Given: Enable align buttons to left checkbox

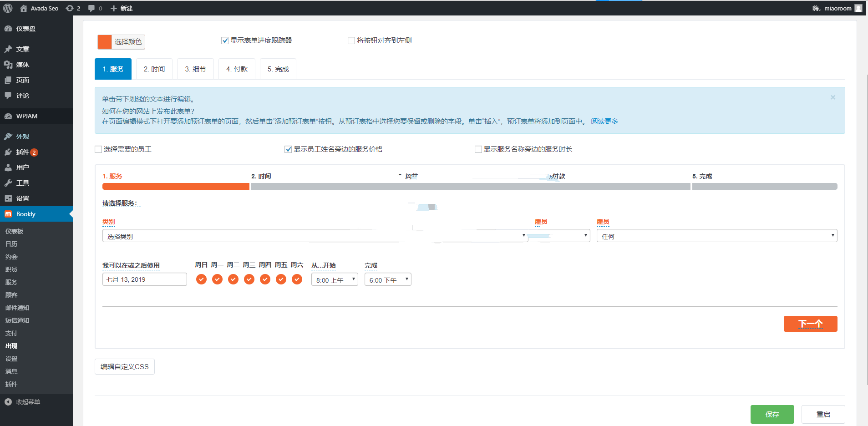Looking at the screenshot, I should point(351,41).
